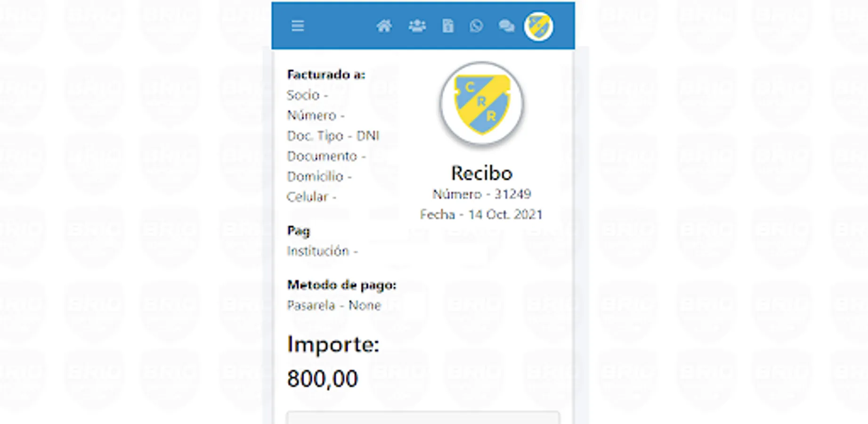The width and height of the screenshot is (868, 424).
Task: Click the Celular - line
Action: pos(311,197)
